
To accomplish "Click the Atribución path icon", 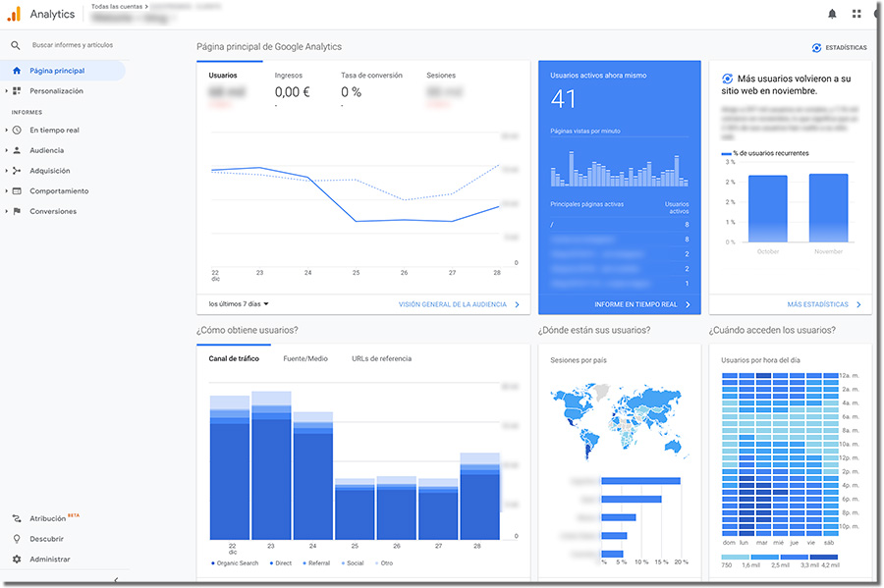I will pyautogui.click(x=17, y=518).
